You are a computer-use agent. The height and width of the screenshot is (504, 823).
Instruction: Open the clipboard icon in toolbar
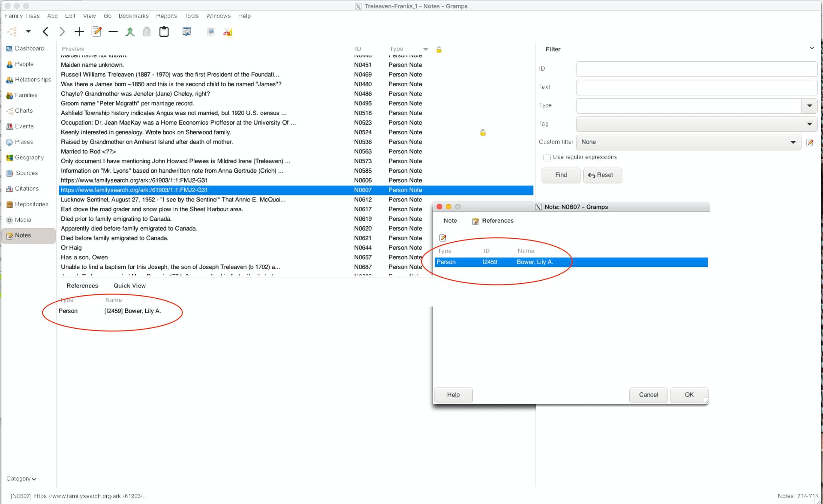[x=164, y=32]
